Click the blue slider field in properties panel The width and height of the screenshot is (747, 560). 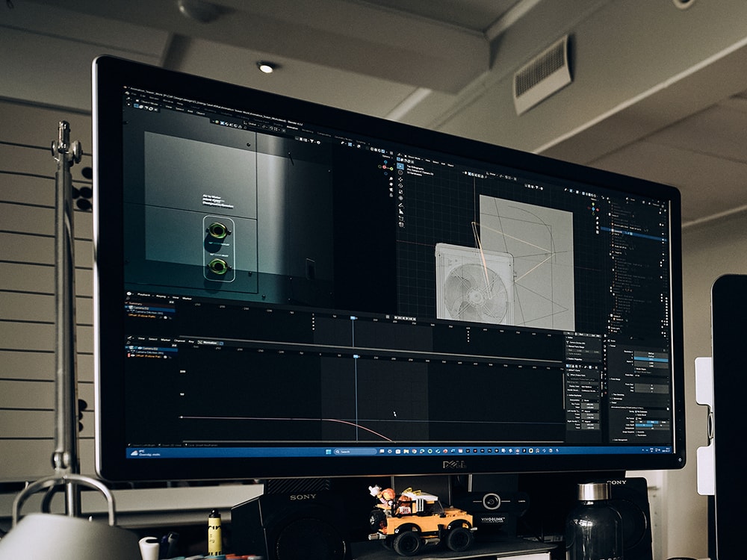coord(651,360)
